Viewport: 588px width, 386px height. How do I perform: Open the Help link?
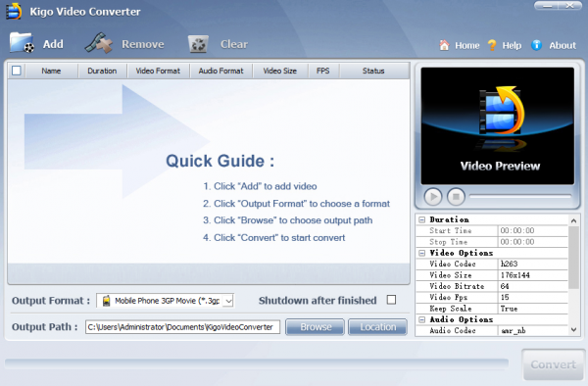click(x=512, y=45)
